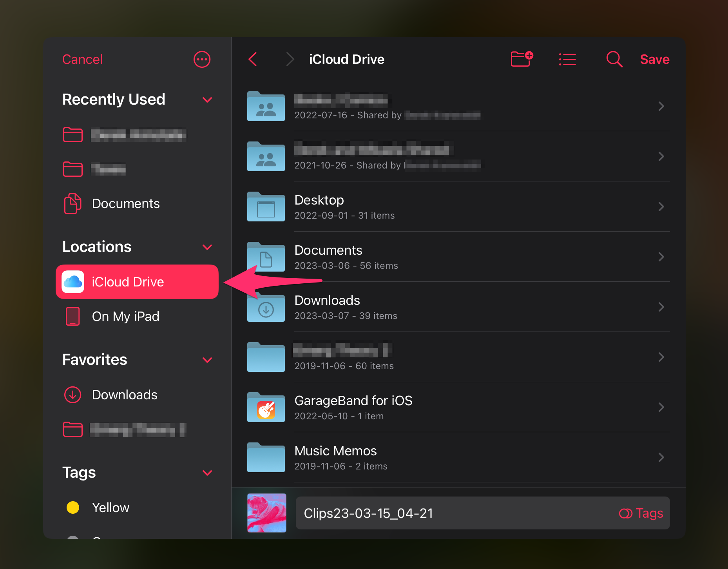Screen dimensions: 728x569
Task: Tap Cancel to dismiss the dialog
Action: coord(82,59)
